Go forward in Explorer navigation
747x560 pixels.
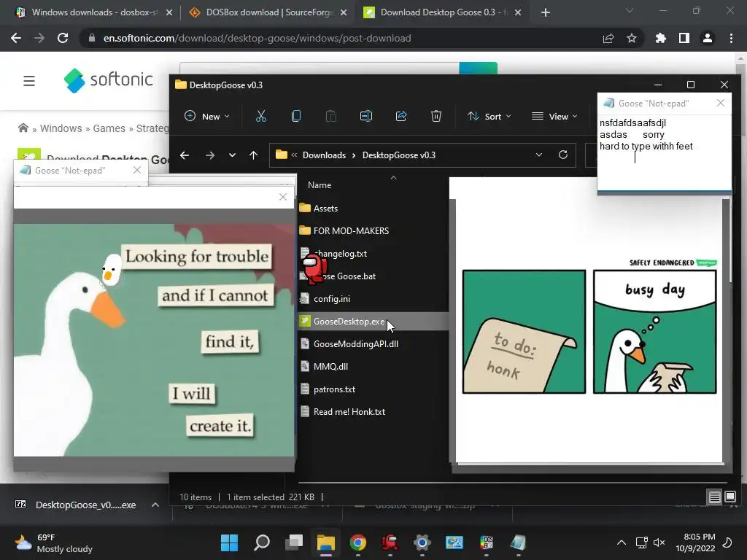tap(209, 155)
